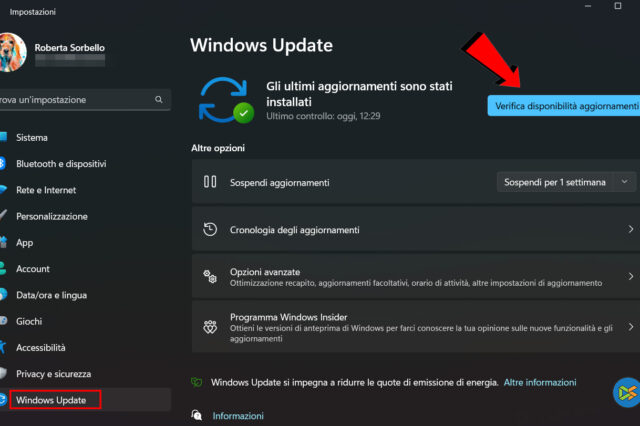This screenshot has width=640, height=426.
Task: Click the Altre opzioni heading
Action: (218, 148)
